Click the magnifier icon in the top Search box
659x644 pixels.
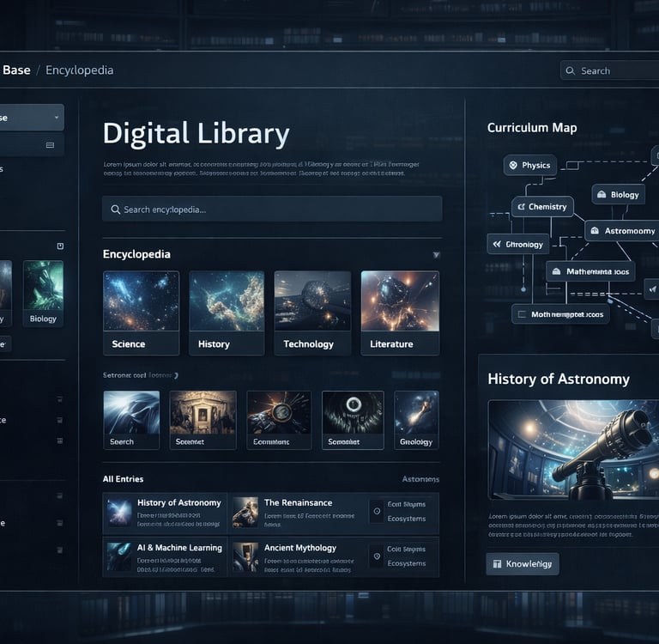pyautogui.click(x=570, y=70)
